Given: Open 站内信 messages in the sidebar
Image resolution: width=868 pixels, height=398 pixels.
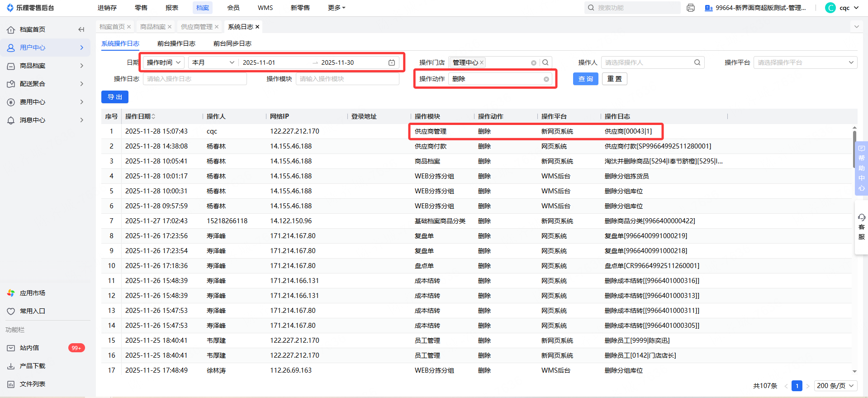Looking at the screenshot, I should (29, 348).
